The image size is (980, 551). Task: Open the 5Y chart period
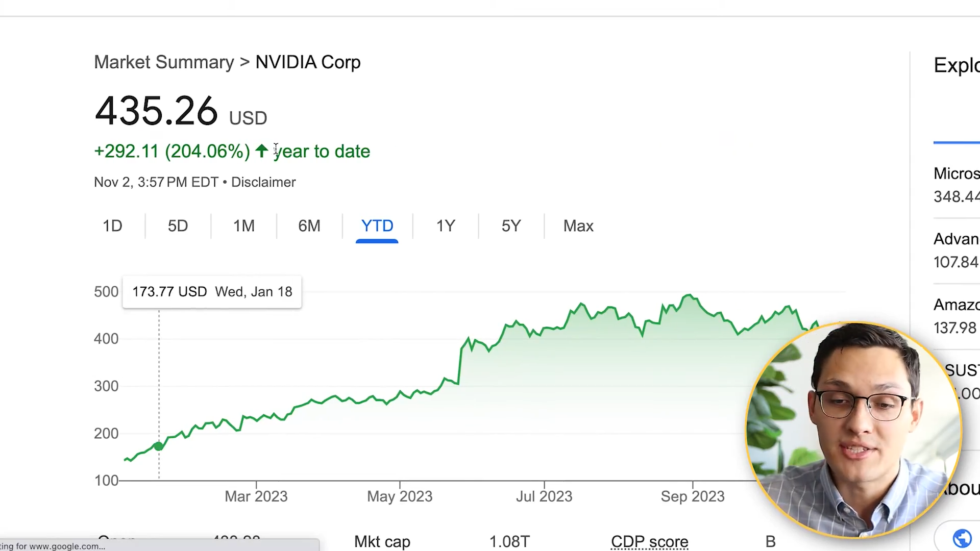pyautogui.click(x=511, y=226)
